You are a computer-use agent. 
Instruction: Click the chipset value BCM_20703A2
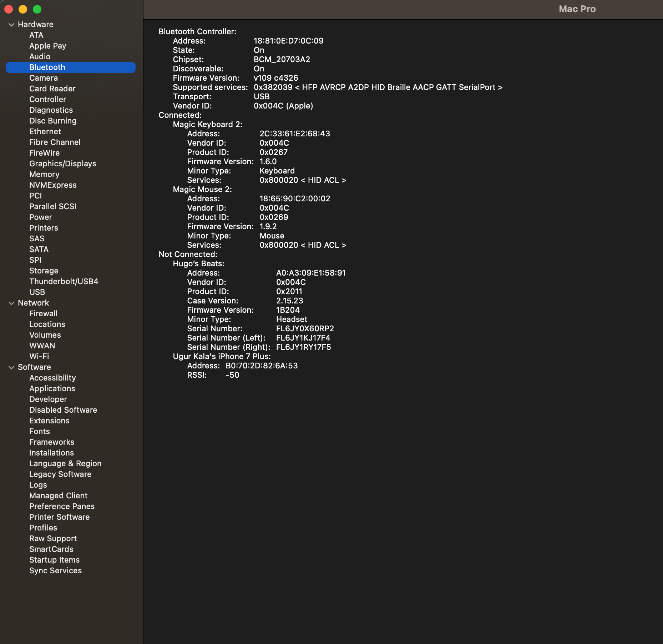282,59
